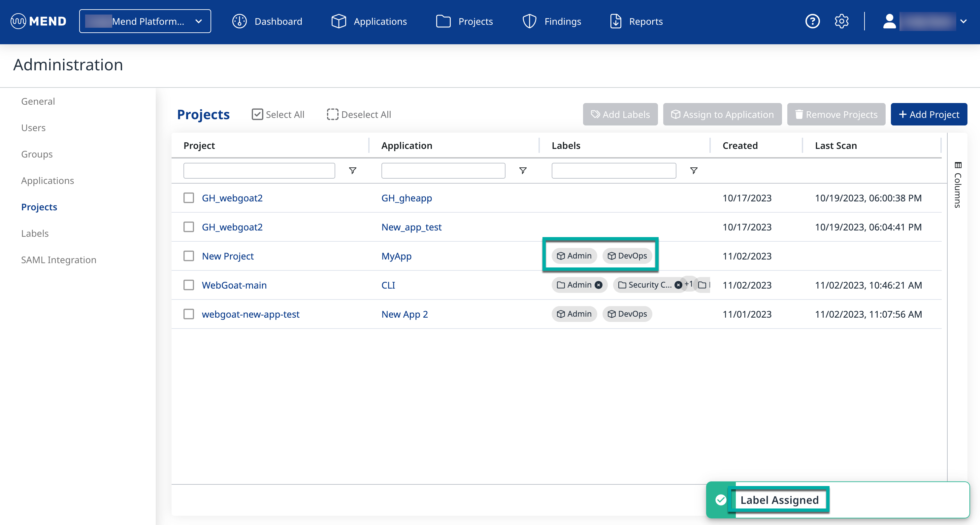Show the +1 hidden labels on WebGoat-main
Viewport: 980px width, 525px height.
click(689, 284)
